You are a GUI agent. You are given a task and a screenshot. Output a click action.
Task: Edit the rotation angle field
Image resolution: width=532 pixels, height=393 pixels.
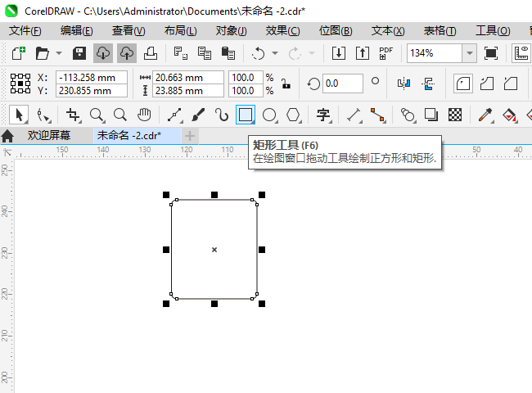pyautogui.click(x=343, y=84)
